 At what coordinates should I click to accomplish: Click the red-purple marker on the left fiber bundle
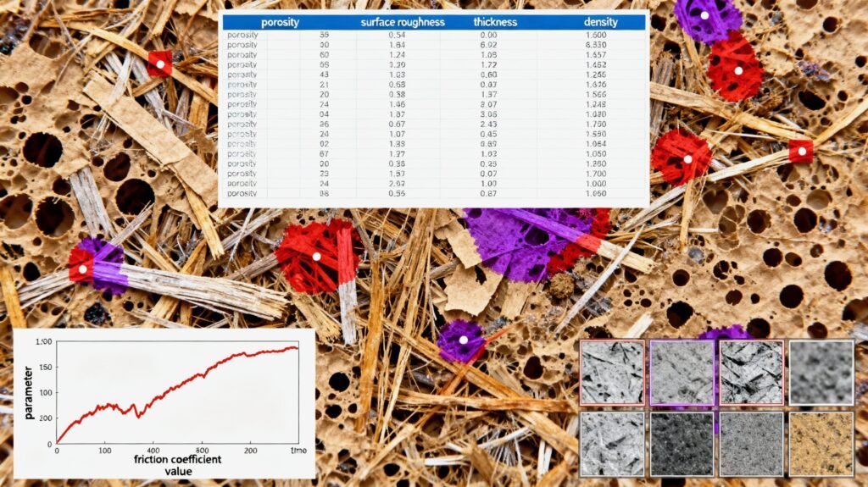click(83, 269)
